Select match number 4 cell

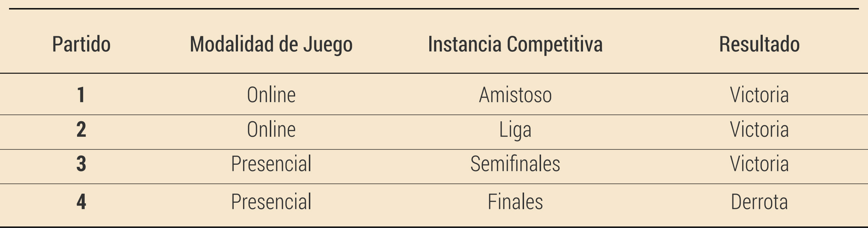click(x=81, y=202)
